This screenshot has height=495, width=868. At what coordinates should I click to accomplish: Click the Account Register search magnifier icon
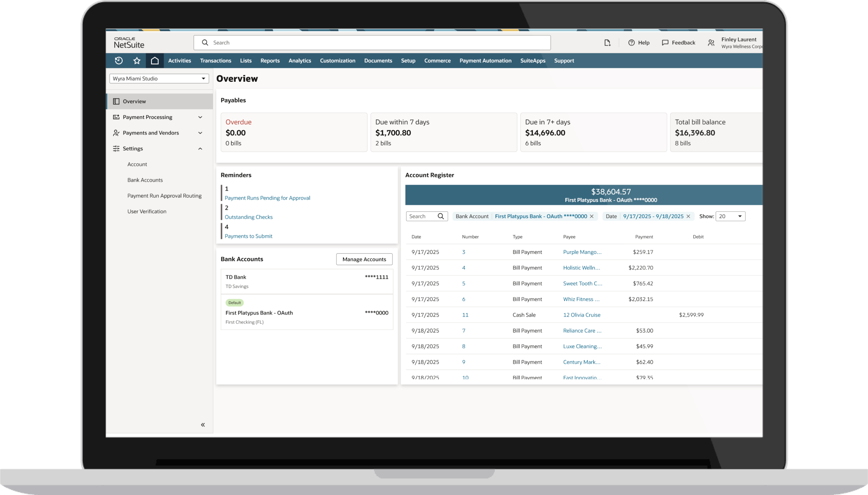click(441, 216)
